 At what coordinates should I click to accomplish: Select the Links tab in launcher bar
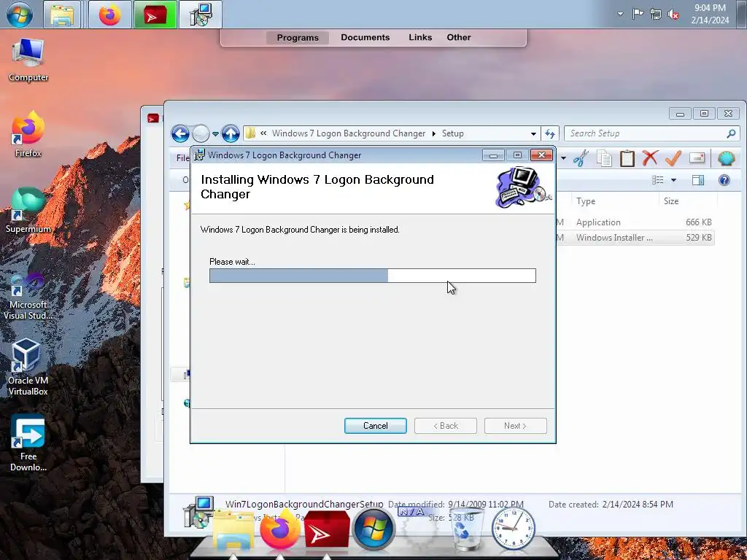[x=420, y=37]
